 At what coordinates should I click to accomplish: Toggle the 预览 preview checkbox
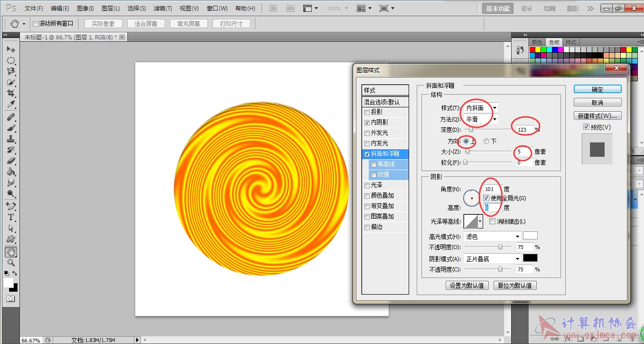click(586, 127)
